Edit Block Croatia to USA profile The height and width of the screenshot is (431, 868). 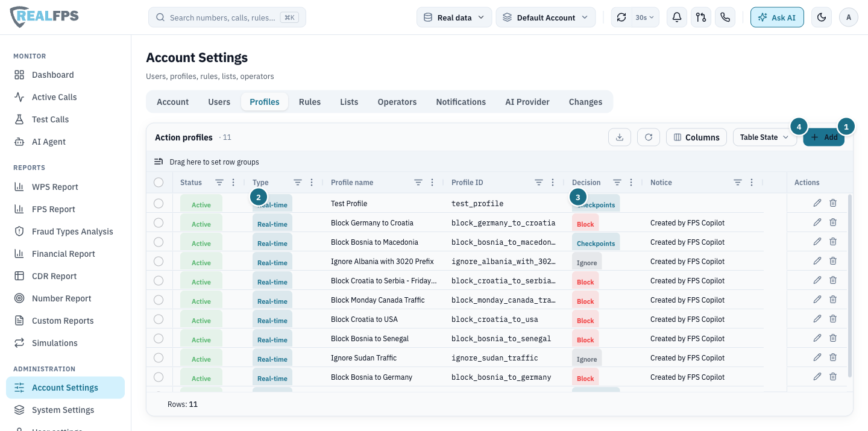(817, 319)
